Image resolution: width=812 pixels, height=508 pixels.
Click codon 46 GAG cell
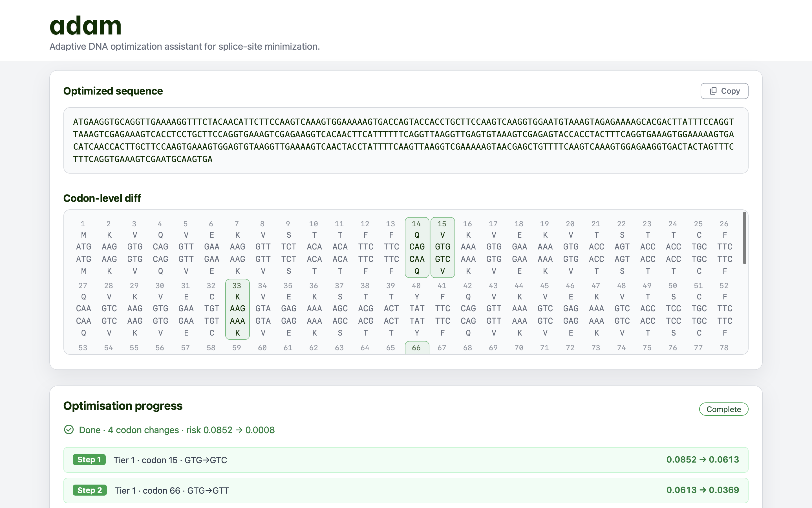click(571, 309)
